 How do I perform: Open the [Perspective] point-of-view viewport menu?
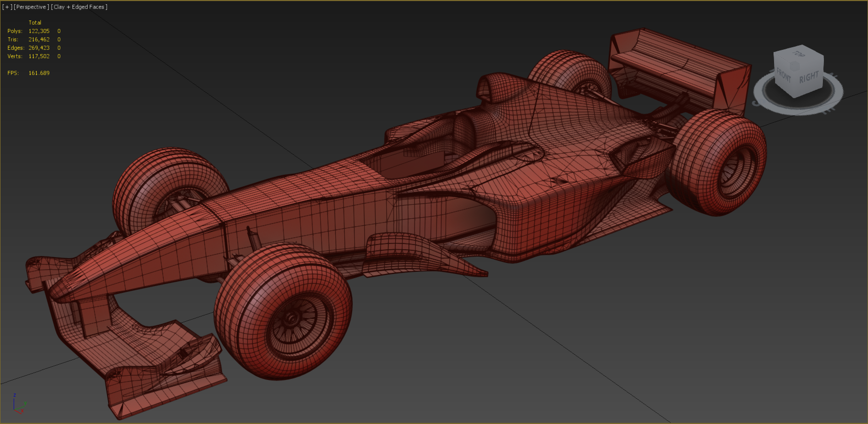pos(31,7)
